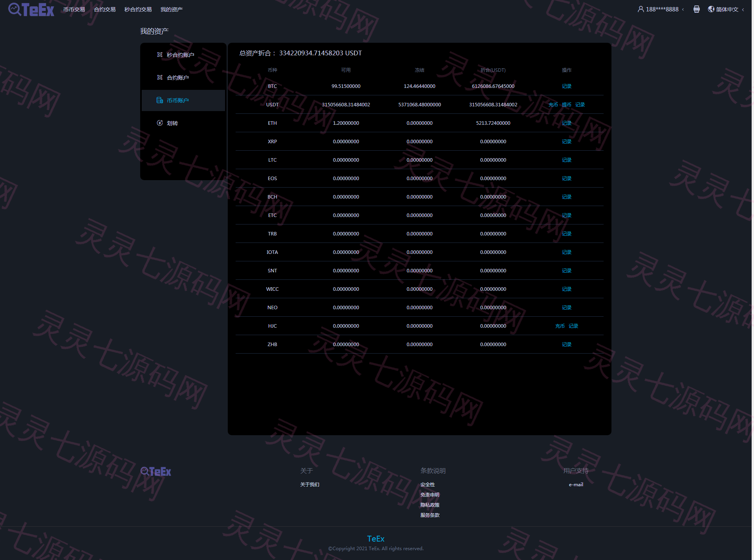Open 记录 for the BTC row
Image resolution: width=754 pixels, height=560 pixels.
[x=566, y=86]
